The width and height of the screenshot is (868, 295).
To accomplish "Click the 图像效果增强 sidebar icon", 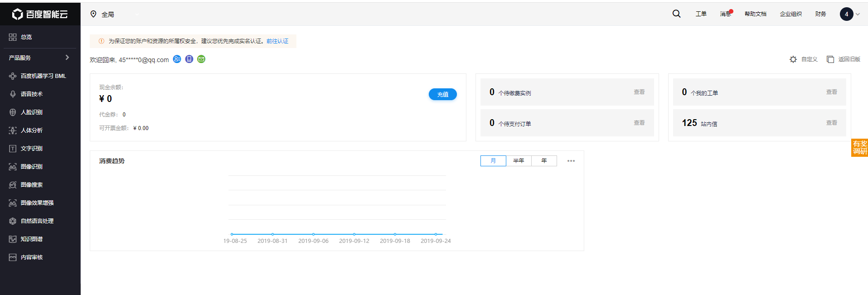I will click(13, 203).
